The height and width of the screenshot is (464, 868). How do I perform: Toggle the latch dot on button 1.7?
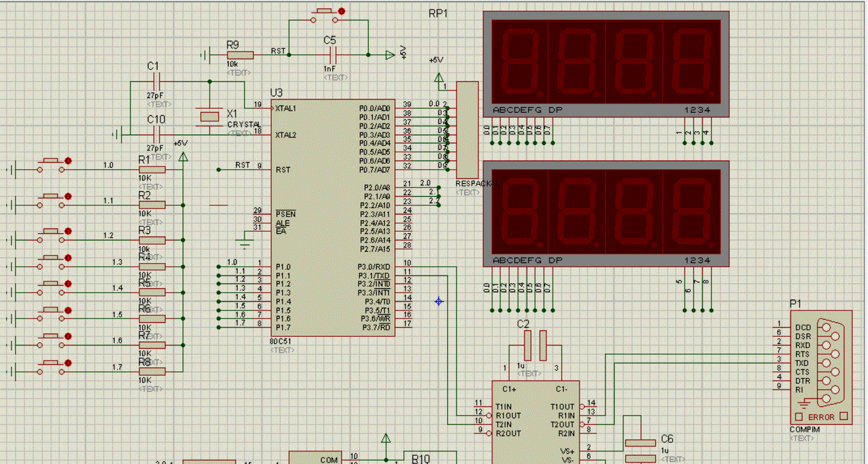68,363
